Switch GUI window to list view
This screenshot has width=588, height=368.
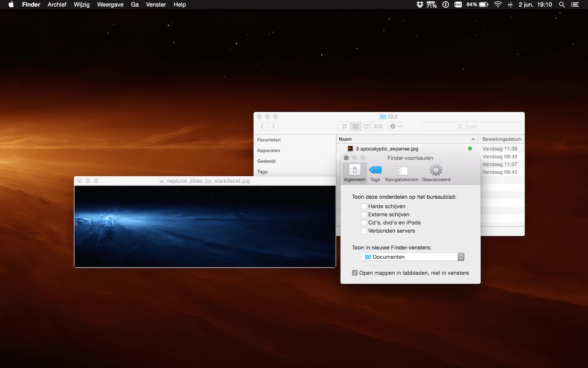point(356,126)
